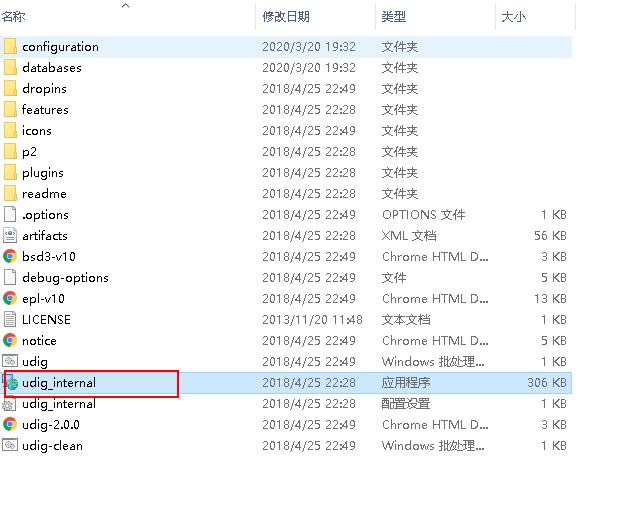Select the readme file name
The image size is (626, 508).
coord(44,194)
